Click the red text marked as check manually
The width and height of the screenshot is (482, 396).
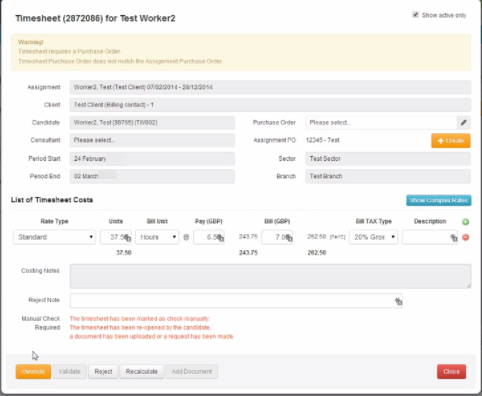point(140,319)
